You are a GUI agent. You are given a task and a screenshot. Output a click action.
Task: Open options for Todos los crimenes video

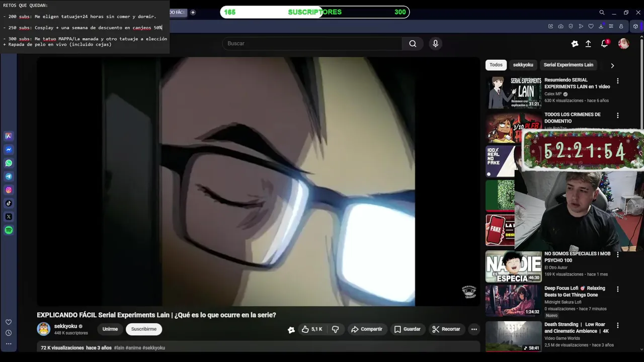618,116
